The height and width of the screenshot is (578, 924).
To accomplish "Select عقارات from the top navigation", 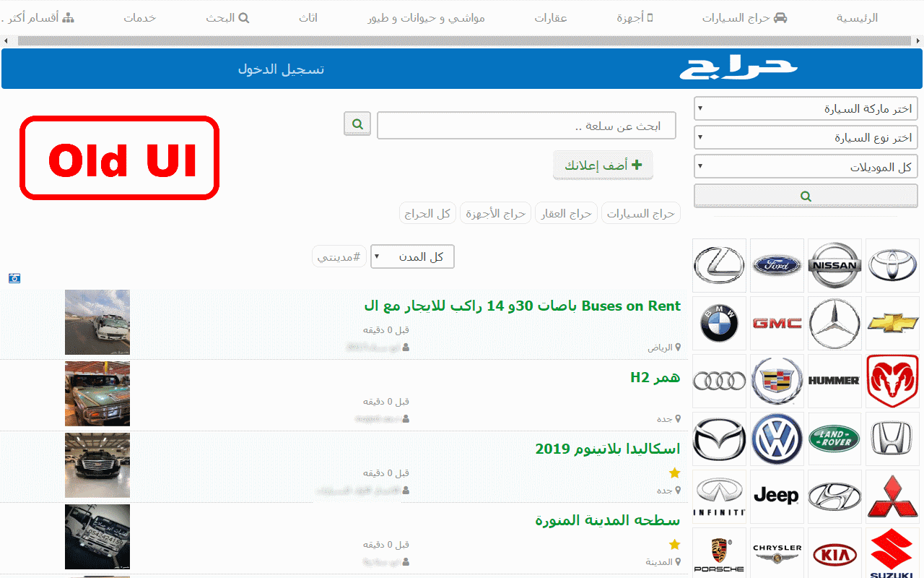I will (x=552, y=18).
